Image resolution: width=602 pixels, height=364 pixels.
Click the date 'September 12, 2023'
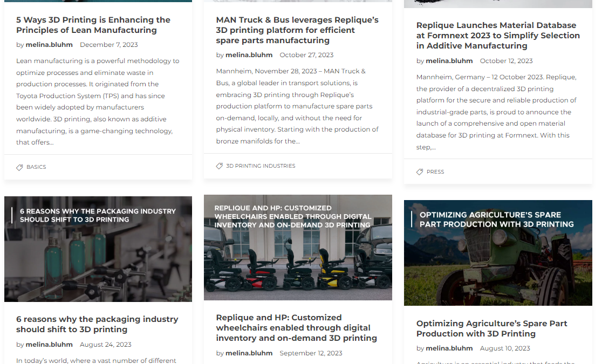tap(311, 353)
